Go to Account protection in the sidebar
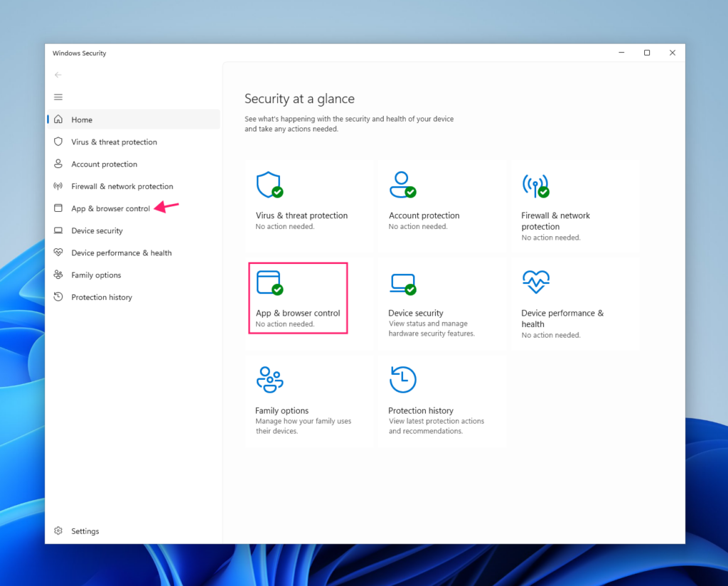Viewport: 728px width, 586px height. click(134, 164)
